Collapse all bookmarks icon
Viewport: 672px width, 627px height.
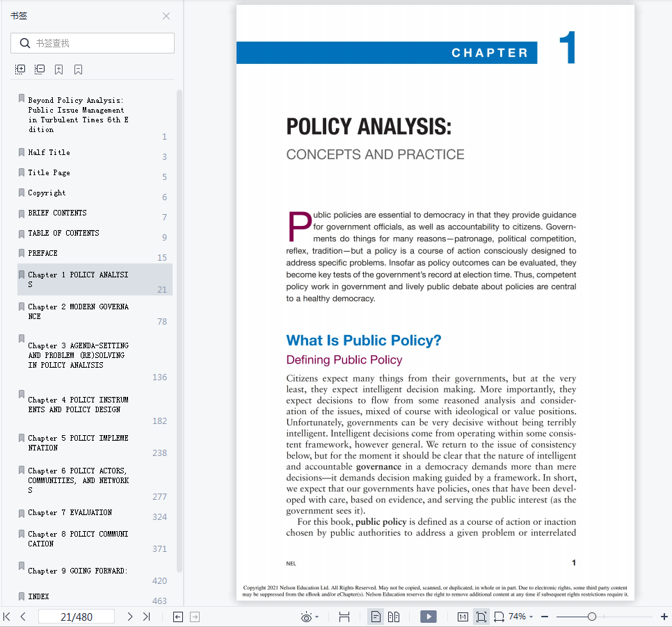(40, 70)
